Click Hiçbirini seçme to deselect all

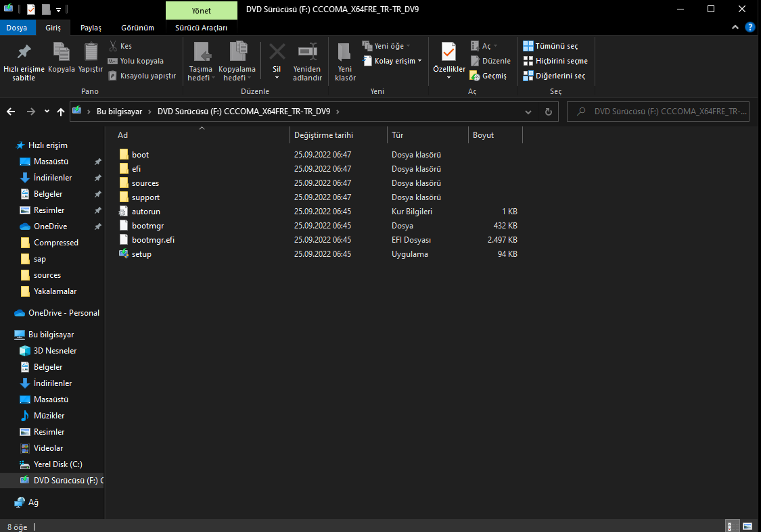tap(555, 61)
